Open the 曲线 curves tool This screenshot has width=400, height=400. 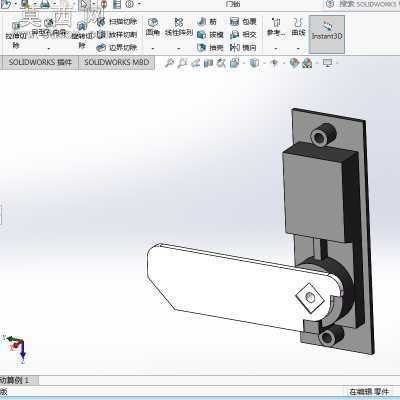(x=298, y=27)
